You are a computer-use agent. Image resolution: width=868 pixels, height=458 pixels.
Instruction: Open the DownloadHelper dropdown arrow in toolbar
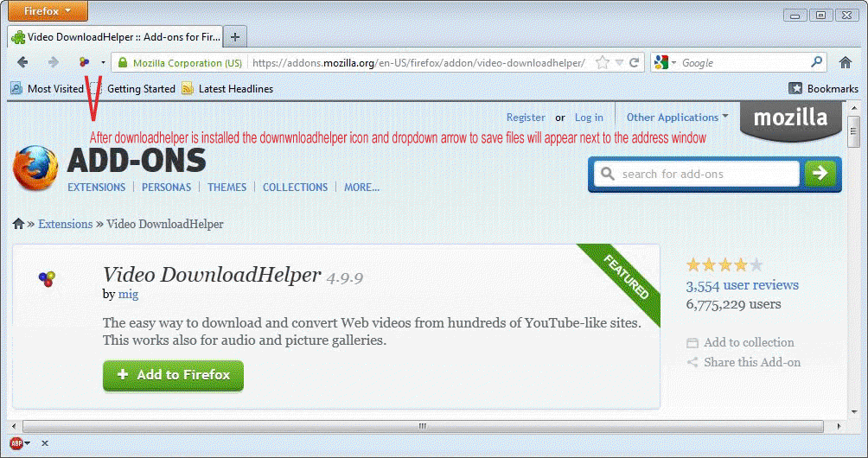click(103, 62)
